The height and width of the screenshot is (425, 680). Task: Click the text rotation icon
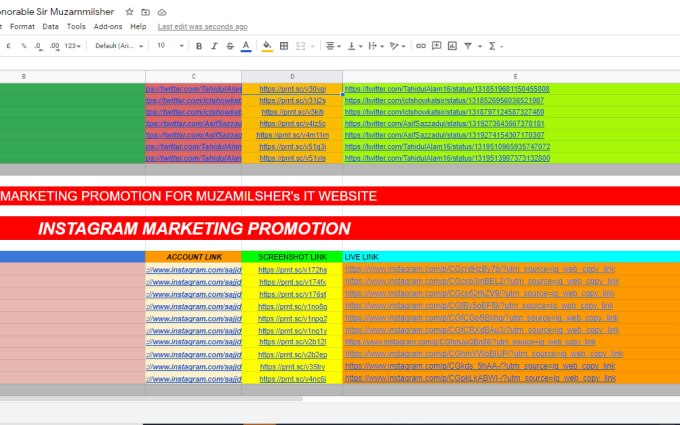pos(394,46)
